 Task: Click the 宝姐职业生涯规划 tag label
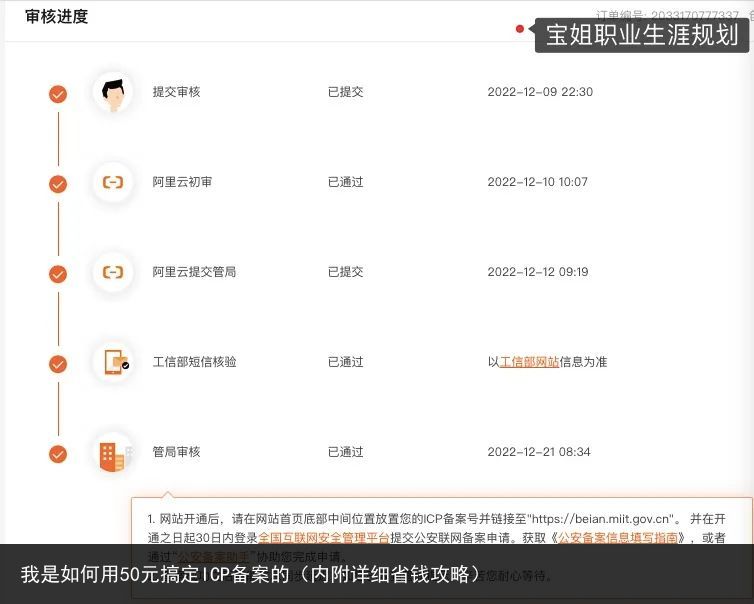pos(642,35)
